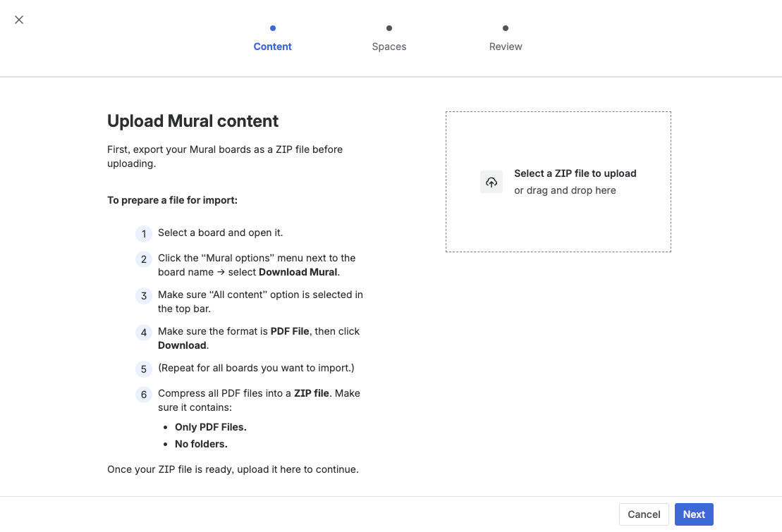This screenshot has height=532, width=782.
Task: Click step 6 number badge
Action: coord(144,395)
